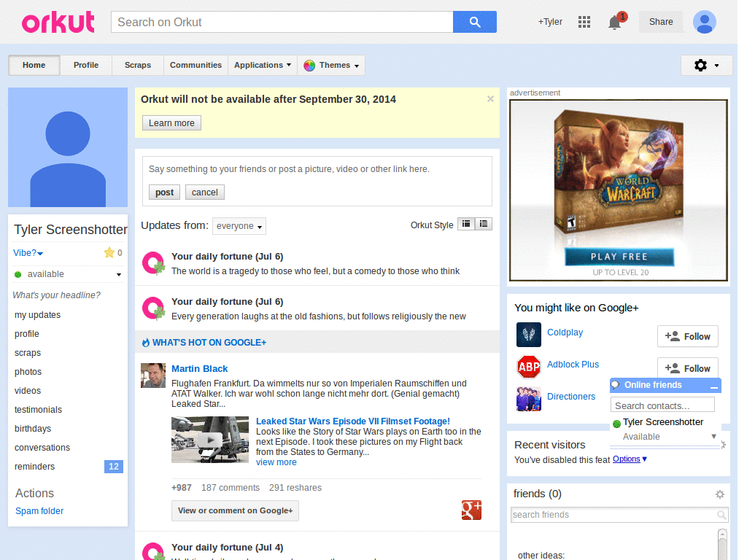The image size is (747, 560).
Task: Open testimonials in sidebar
Action: (x=38, y=410)
